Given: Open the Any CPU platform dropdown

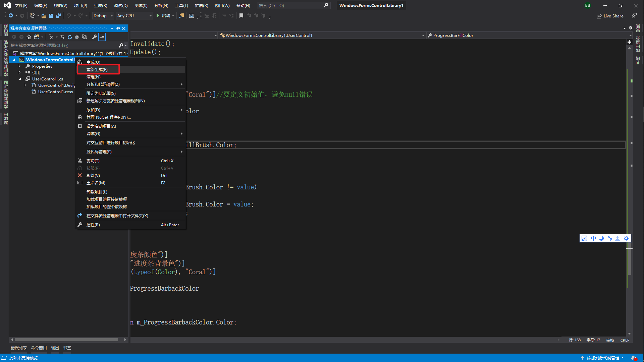Looking at the screenshot, I should tap(134, 15).
